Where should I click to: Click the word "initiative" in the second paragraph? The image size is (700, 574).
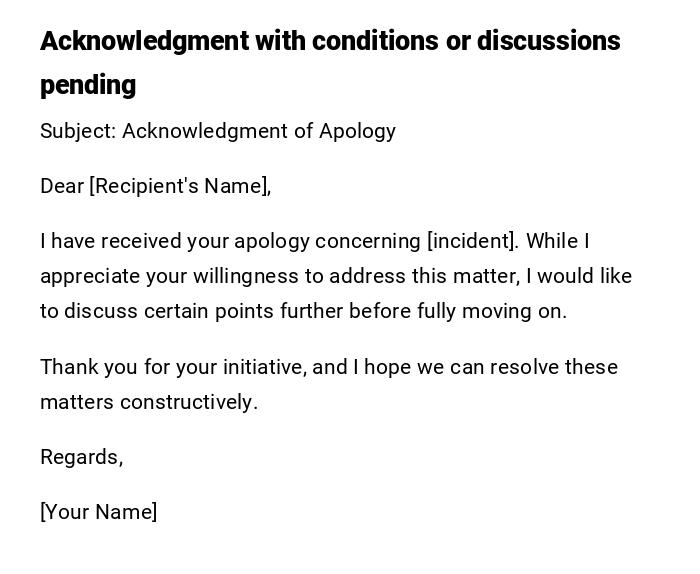tap(259, 367)
